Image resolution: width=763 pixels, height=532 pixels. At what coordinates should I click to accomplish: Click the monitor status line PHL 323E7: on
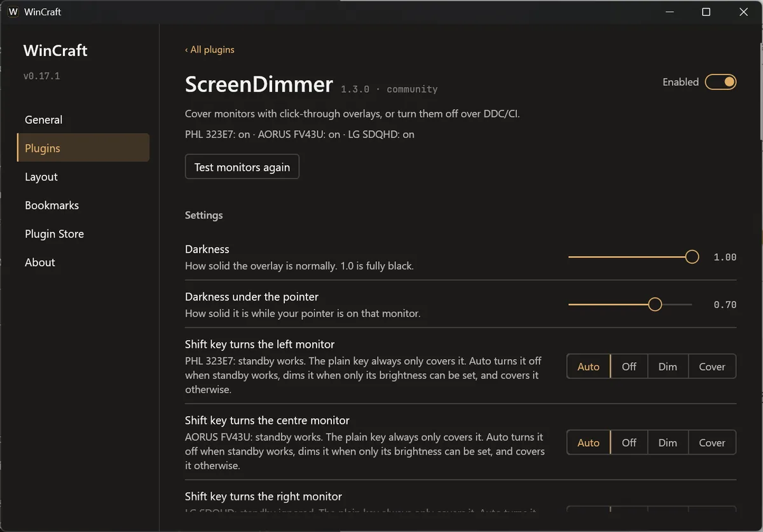pos(299,134)
